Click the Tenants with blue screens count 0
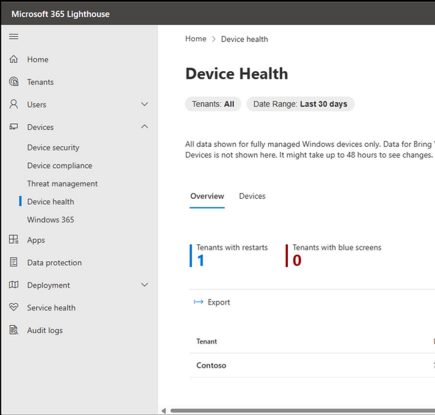Screen dimensions: 435x415 tap(297, 260)
